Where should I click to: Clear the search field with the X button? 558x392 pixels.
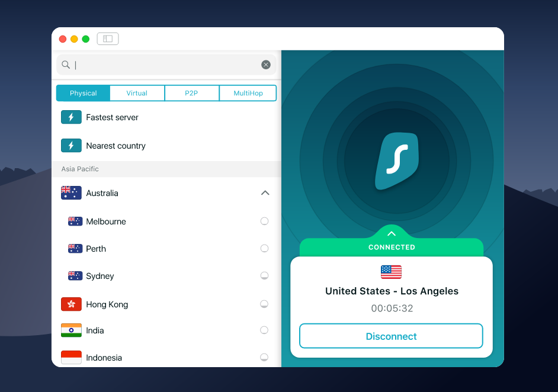[266, 65]
